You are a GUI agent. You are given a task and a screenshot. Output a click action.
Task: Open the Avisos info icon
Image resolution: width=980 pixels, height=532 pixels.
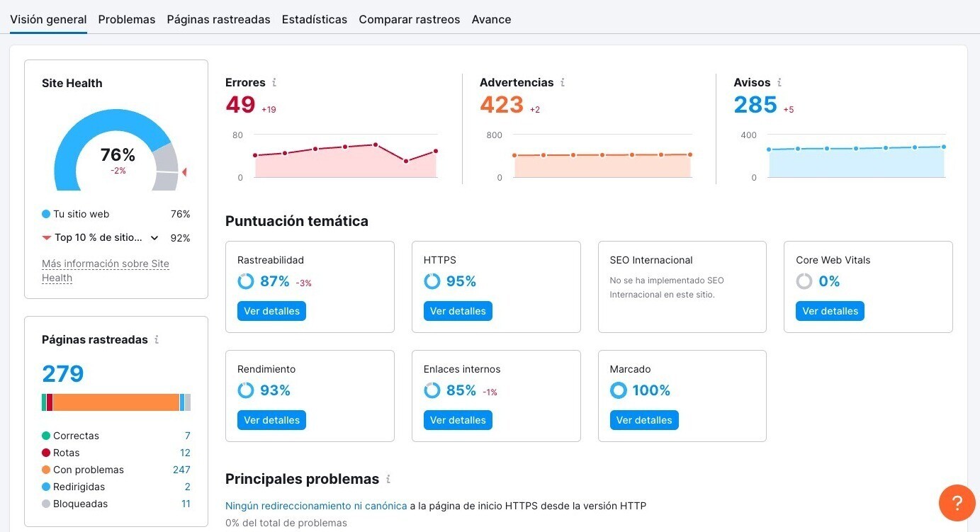tap(779, 83)
